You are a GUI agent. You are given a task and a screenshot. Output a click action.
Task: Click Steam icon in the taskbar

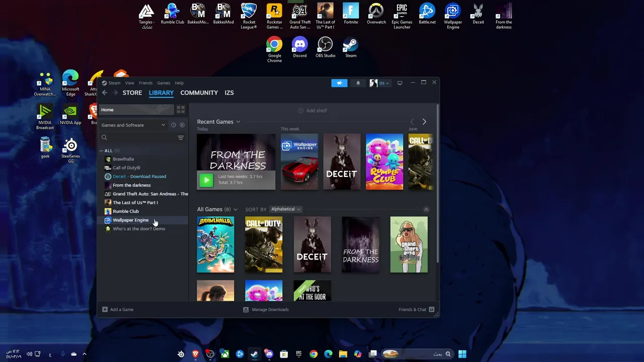[255, 354]
